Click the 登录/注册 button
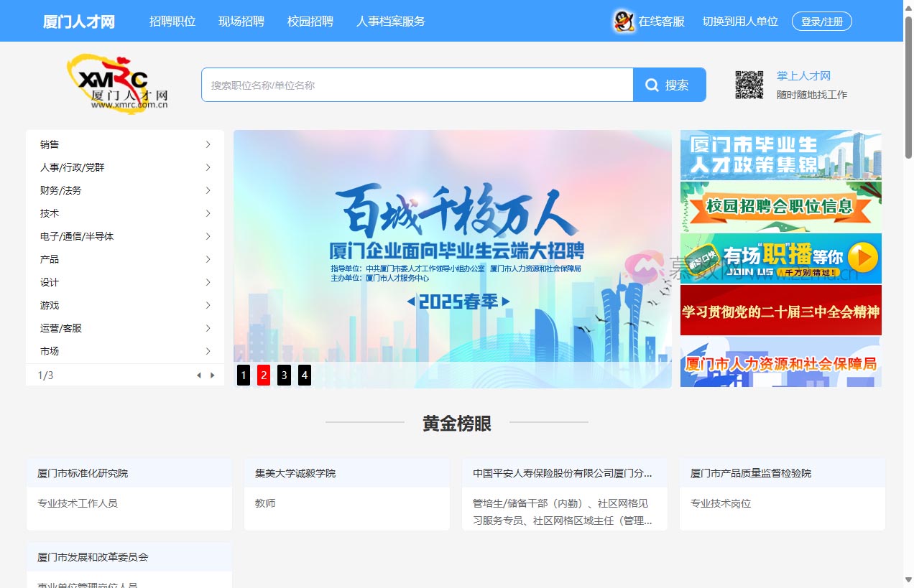This screenshot has height=588, width=914. [821, 21]
